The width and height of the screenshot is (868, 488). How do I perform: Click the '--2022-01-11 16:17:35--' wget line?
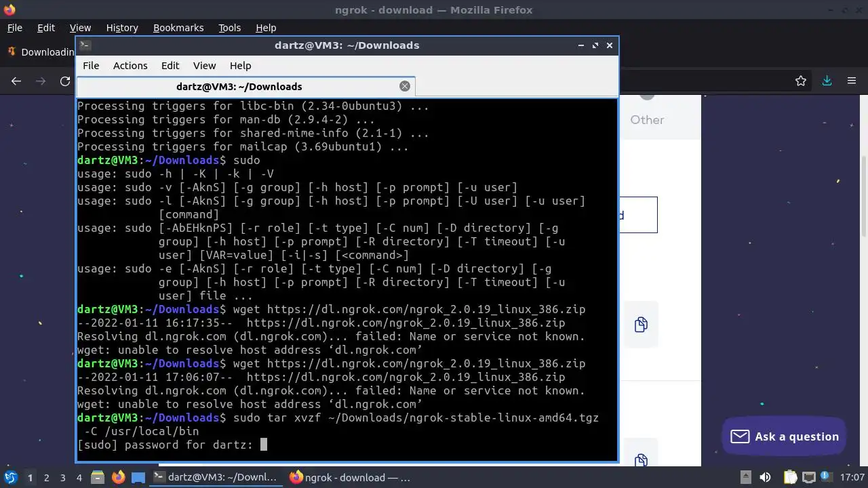click(321, 323)
